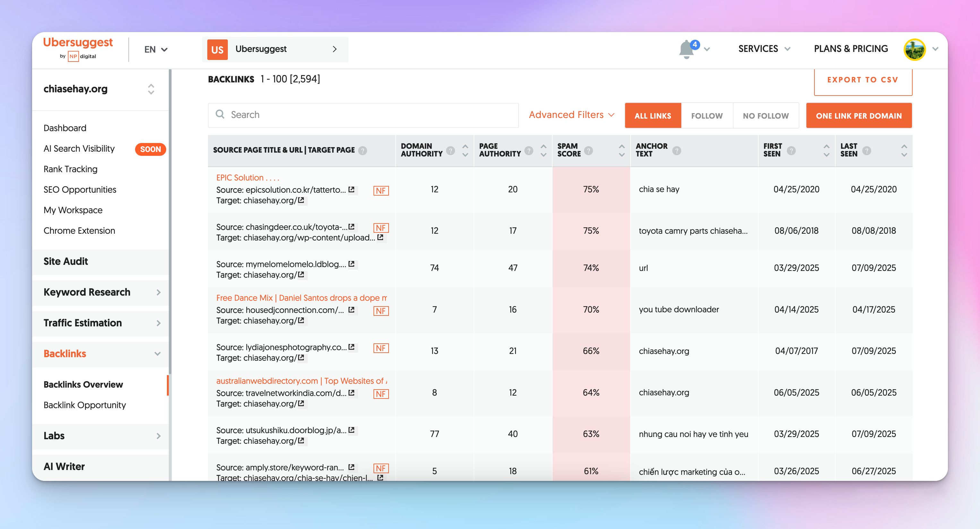Open Spam Score help tooltip icon
This screenshot has width=980, height=529.
click(x=589, y=150)
